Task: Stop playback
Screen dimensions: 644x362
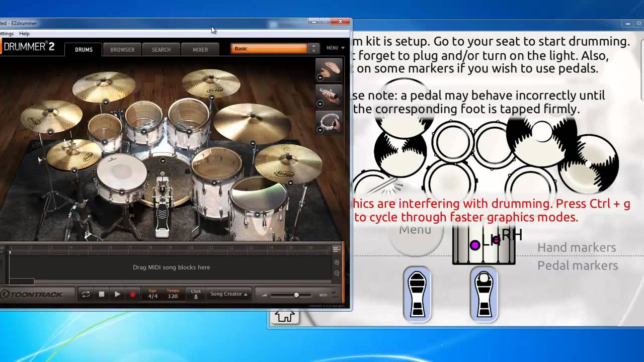Action: pos(102,294)
